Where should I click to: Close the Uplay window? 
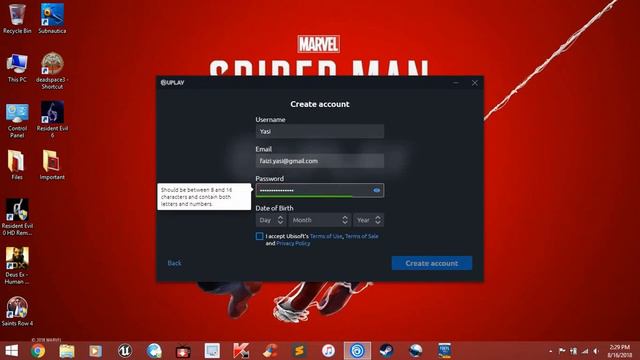click(x=475, y=82)
